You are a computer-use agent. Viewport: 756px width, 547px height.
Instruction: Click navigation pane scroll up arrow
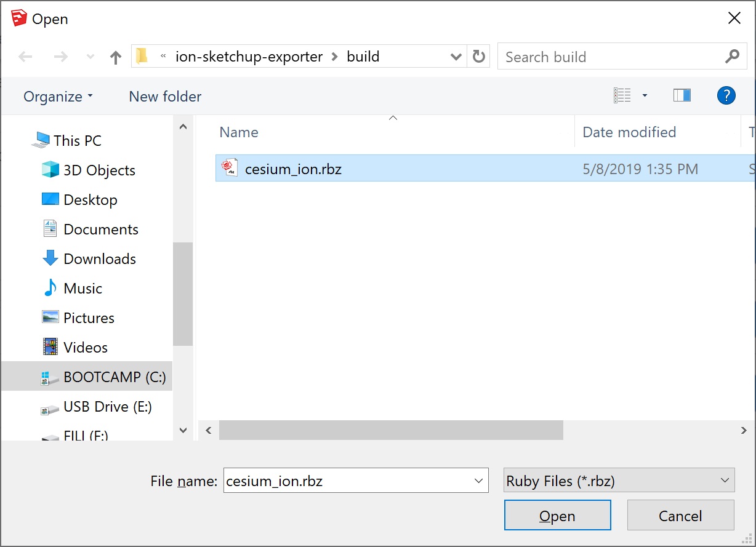point(183,127)
